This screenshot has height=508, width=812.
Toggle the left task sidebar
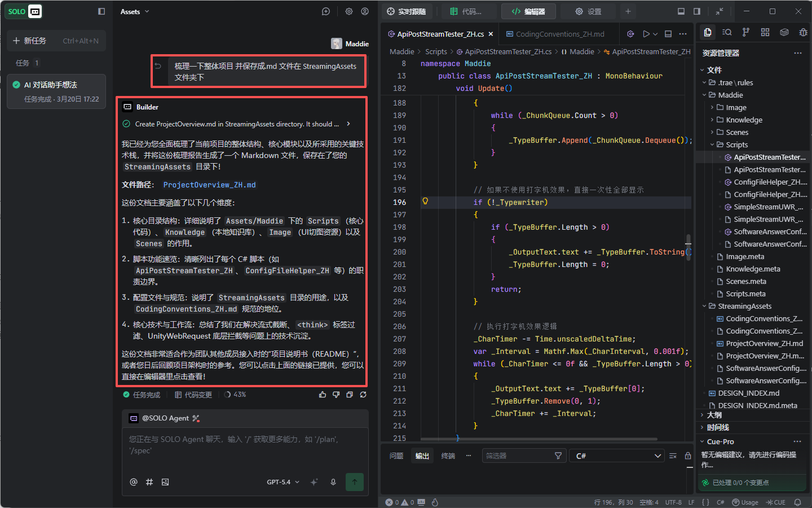pos(101,11)
